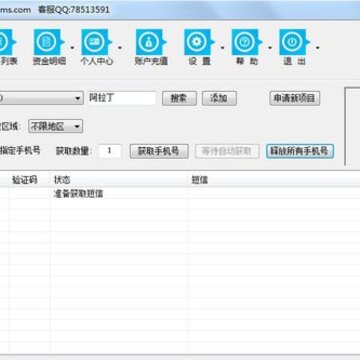
Task: Open the 资金明细 funds detail icon
Action: coord(48,42)
